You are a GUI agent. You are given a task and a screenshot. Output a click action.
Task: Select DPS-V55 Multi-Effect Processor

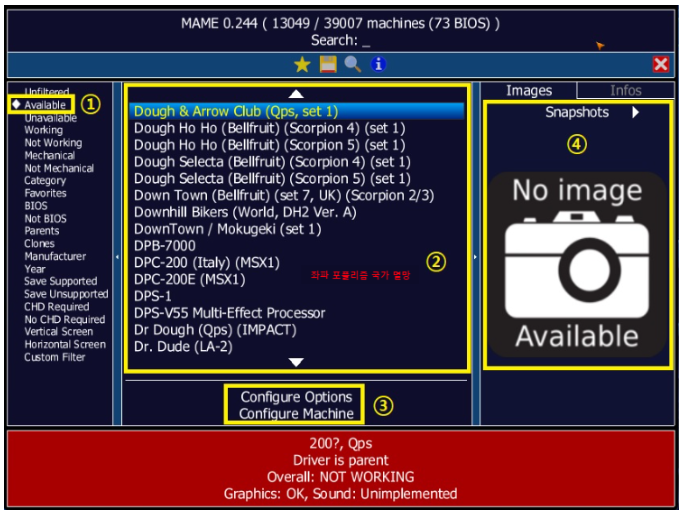pos(296,313)
